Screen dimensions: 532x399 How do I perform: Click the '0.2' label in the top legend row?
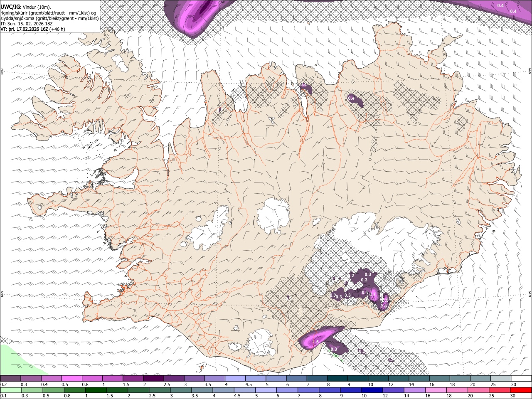pos(3,384)
